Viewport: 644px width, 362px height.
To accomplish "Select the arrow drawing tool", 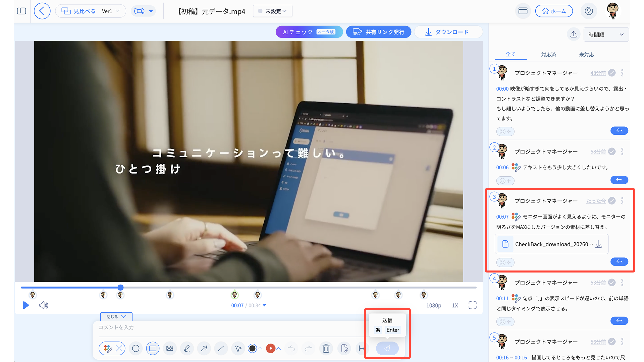I will (204, 349).
